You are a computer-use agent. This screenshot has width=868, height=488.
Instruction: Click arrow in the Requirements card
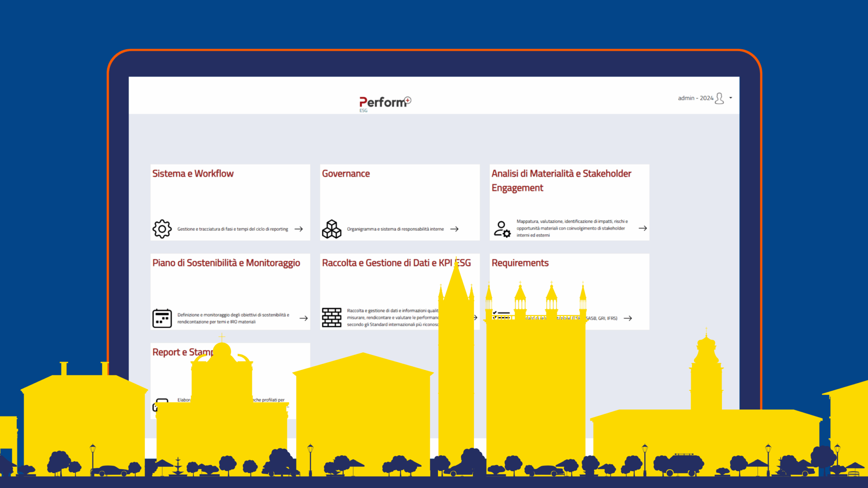[628, 318]
